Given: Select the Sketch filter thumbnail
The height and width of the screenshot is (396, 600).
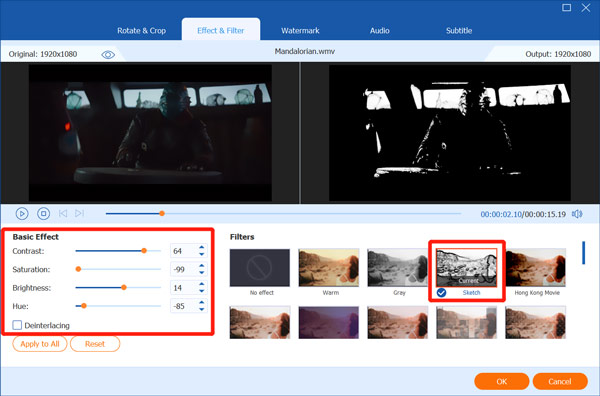Looking at the screenshot, I should pos(466,267).
